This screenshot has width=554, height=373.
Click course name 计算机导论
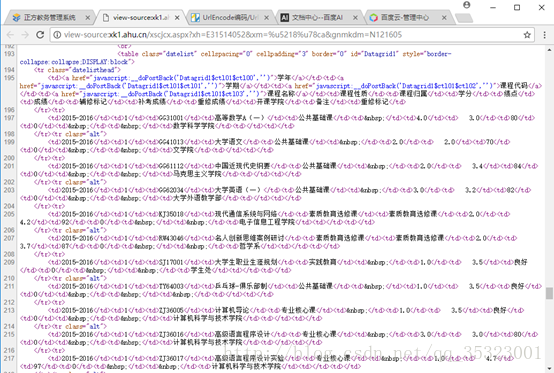pos(232,310)
